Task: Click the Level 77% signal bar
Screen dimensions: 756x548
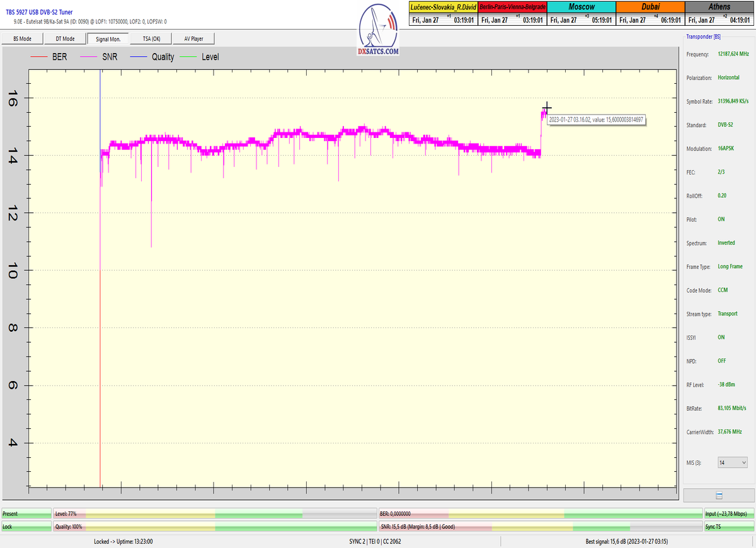Action: pos(214,514)
